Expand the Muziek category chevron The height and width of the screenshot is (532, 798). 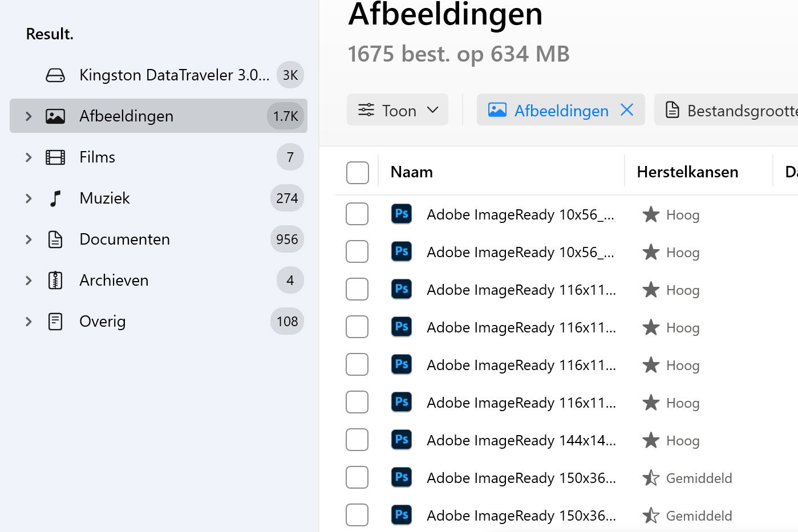29,198
